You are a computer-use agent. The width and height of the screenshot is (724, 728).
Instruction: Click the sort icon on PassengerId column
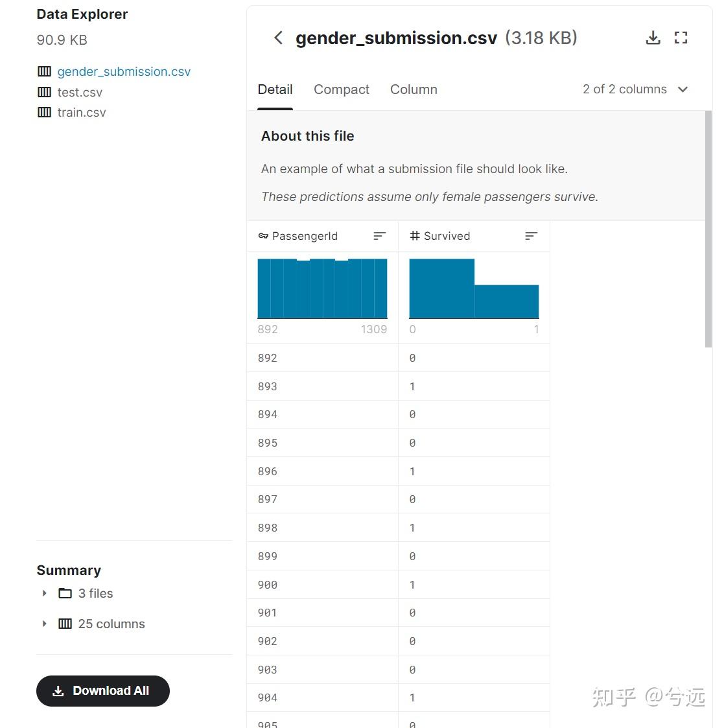coord(379,236)
